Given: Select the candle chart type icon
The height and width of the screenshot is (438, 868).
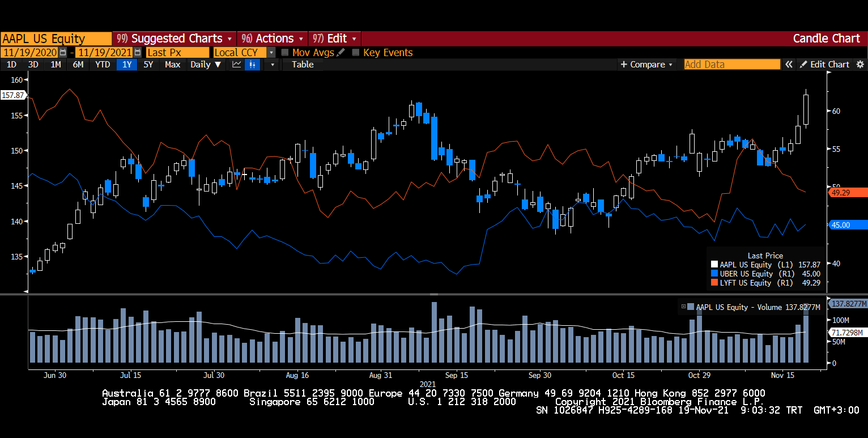Looking at the screenshot, I should 252,65.
